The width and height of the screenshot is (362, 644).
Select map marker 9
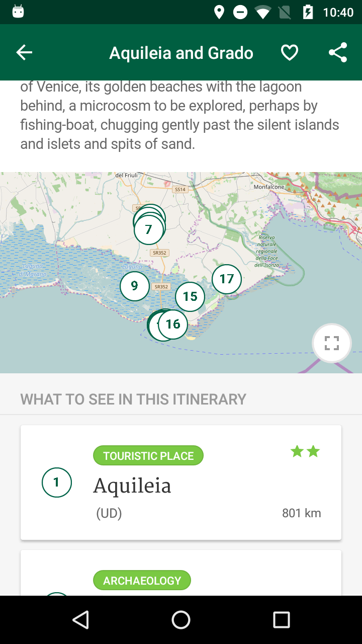[135, 286]
